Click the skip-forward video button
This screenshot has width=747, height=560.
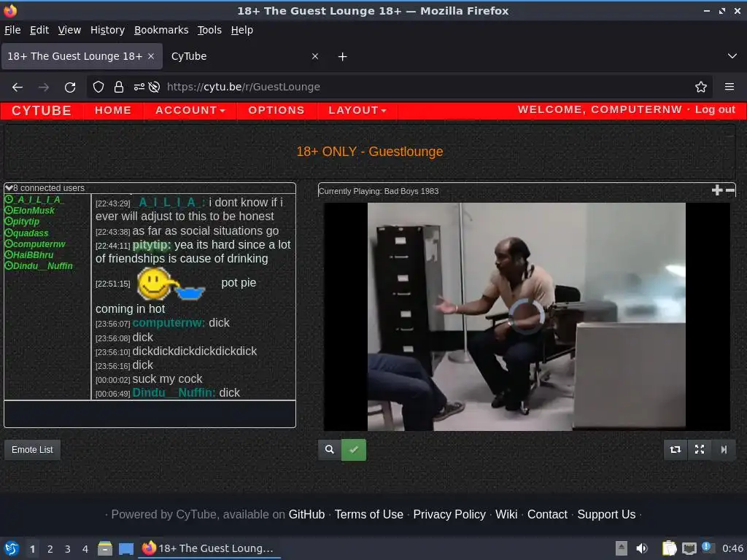point(724,449)
